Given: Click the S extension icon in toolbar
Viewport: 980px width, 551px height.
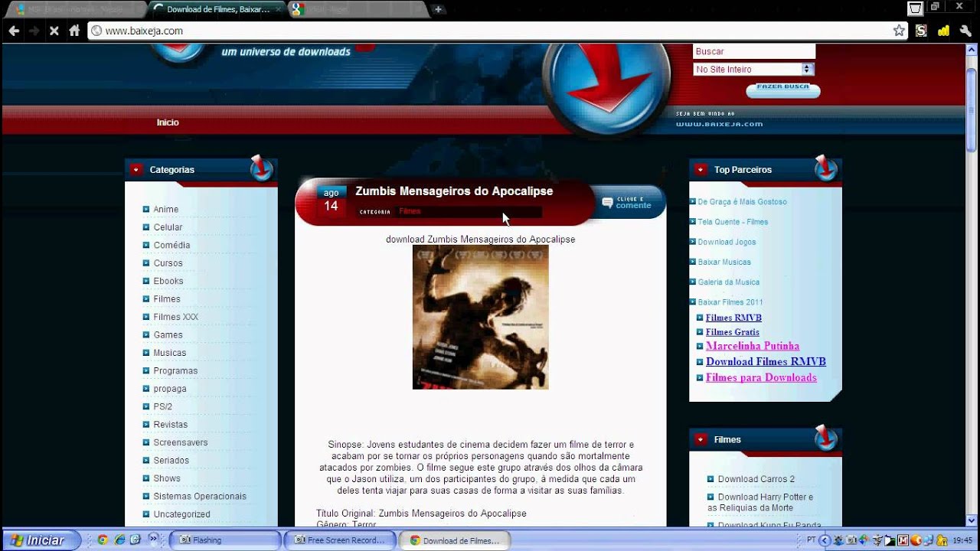Looking at the screenshot, I should [x=921, y=31].
